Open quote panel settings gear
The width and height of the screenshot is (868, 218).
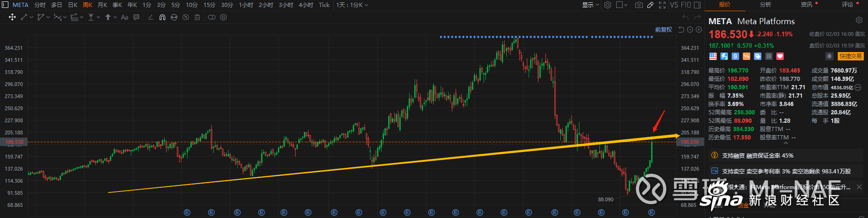click(x=859, y=20)
